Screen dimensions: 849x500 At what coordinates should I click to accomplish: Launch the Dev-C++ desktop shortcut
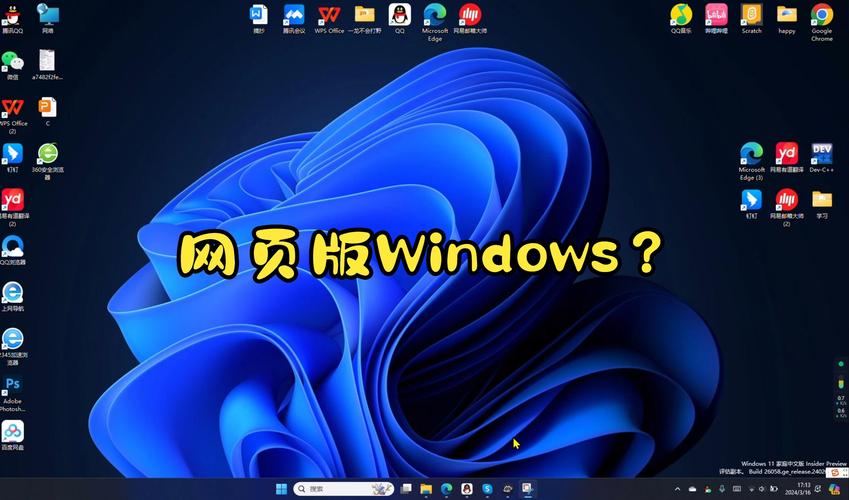(822, 158)
